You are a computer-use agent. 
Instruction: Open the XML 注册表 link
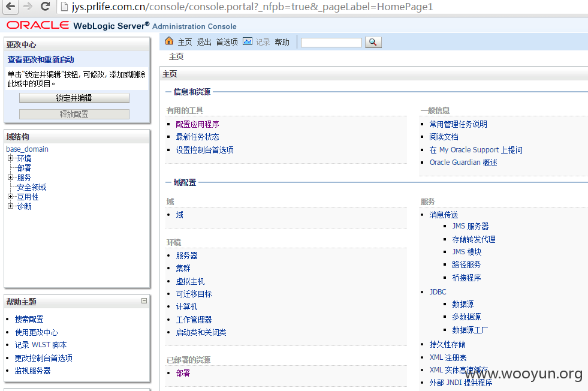point(448,357)
